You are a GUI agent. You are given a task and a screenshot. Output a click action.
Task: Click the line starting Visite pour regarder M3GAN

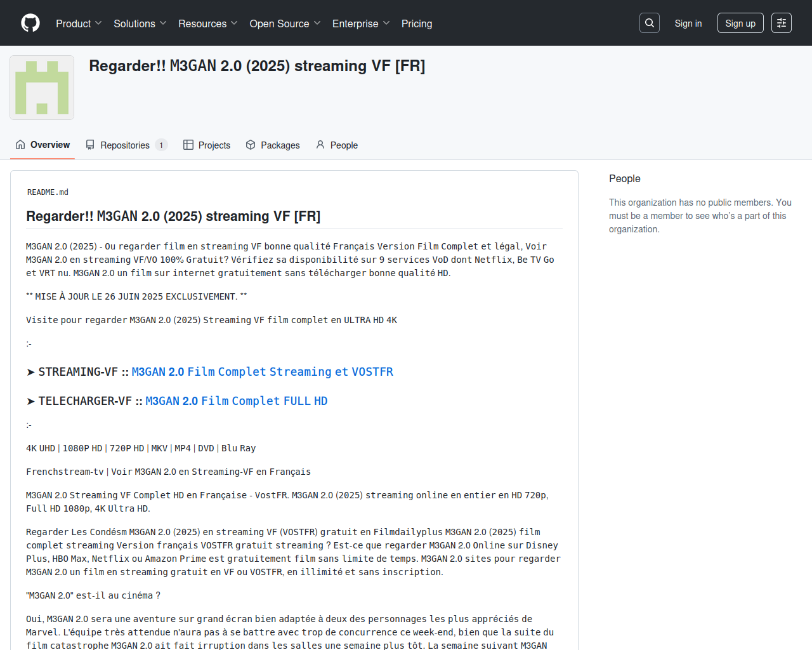[x=211, y=320]
